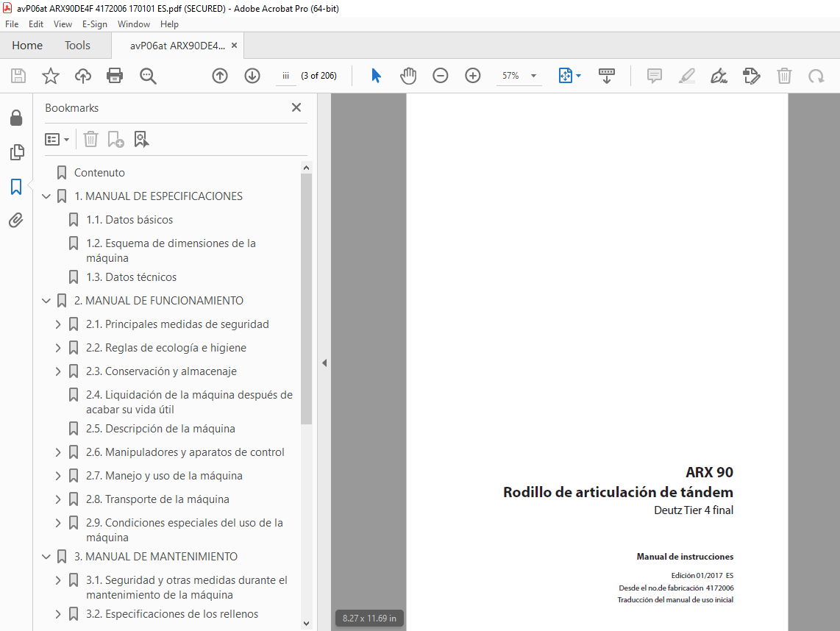The height and width of the screenshot is (631, 840).
Task: Collapse 1. MANUAL DE ESPECIFICACIONES
Action: (x=46, y=196)
